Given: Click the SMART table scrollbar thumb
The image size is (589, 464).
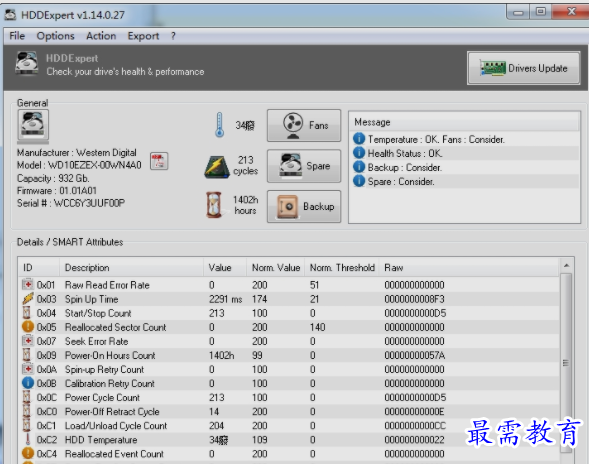Looking at the screenshot, I should pyautogui.click(x=566, y=363).
